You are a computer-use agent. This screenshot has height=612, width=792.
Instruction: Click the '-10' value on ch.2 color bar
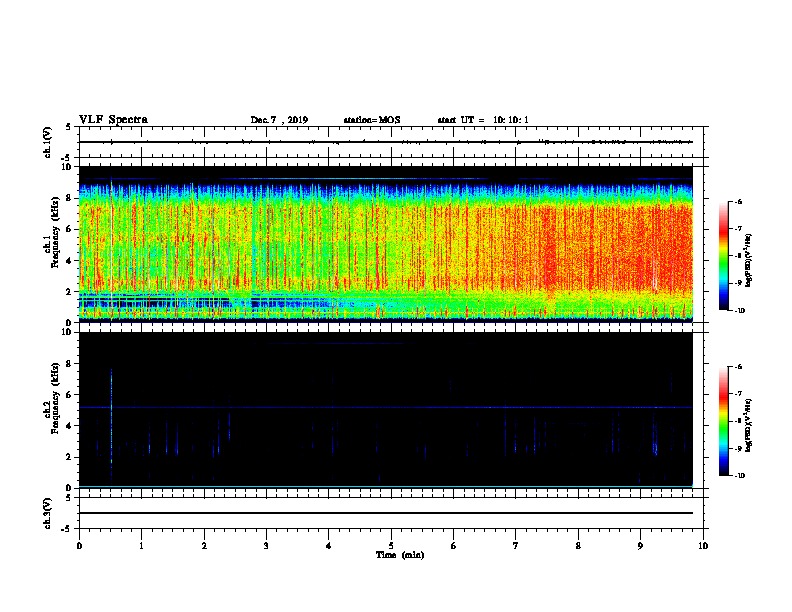point(738,475)
